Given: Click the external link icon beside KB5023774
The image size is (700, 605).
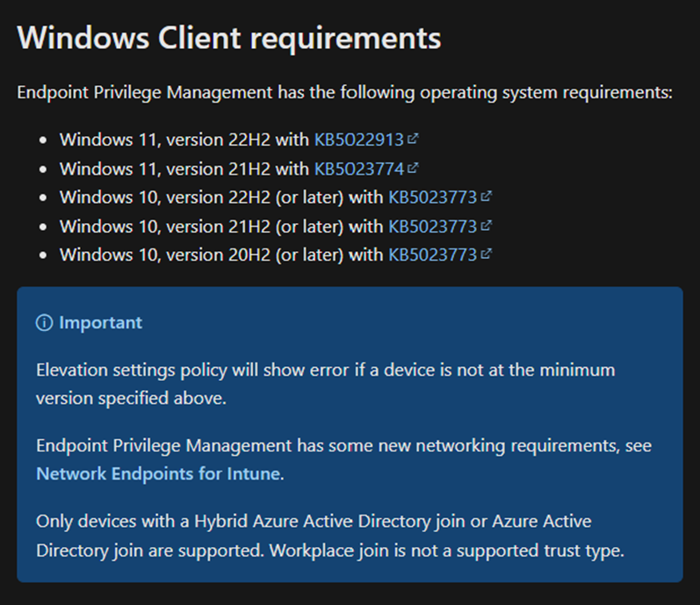Looking at the screenshot, I should (x=413, y=168).
